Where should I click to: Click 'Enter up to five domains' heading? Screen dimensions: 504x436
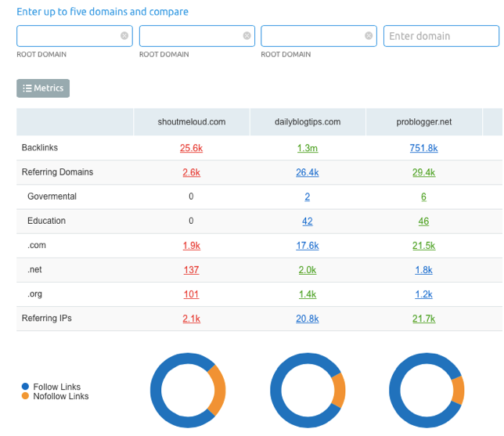[x=103, y=12]
